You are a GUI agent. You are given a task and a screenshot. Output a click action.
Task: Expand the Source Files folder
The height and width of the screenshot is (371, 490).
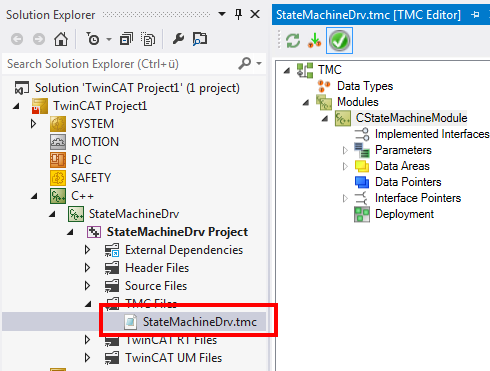point(87,286)
